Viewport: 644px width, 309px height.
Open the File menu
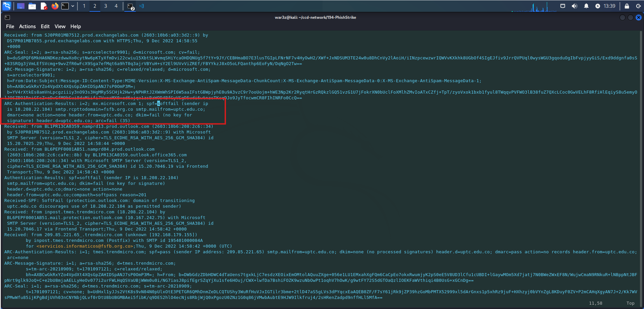(x=10, y=27)
